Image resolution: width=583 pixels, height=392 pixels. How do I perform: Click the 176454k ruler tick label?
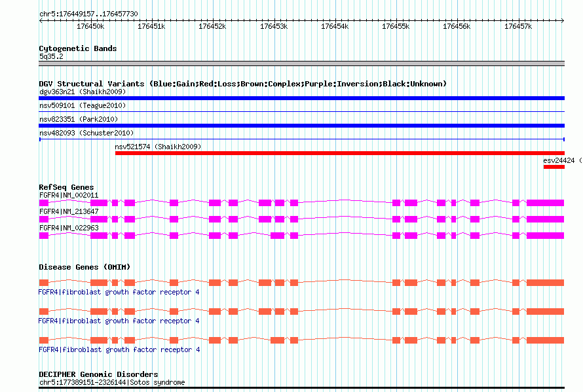point(335,26)
